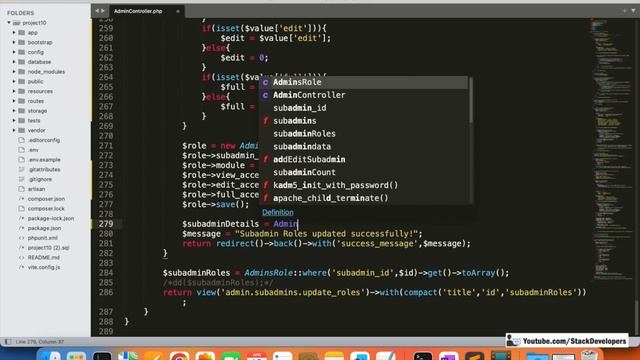640x360 pixels.
Task: Click the .gitattributes file icon
Action: 22,169
